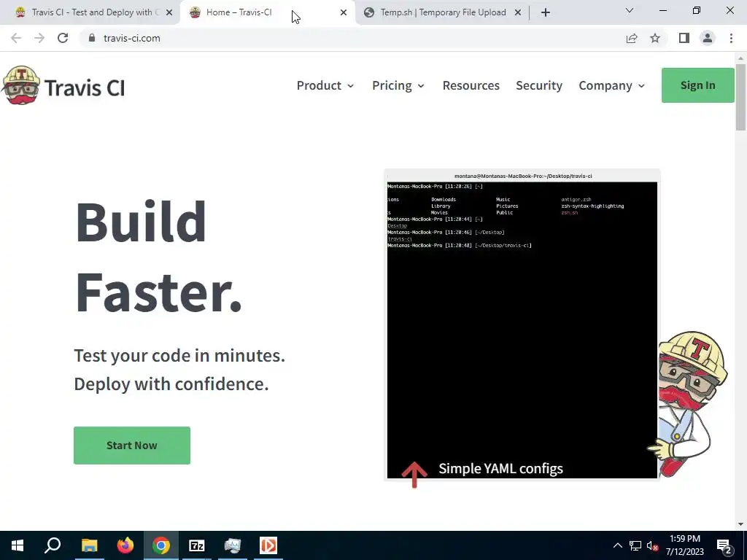Click the address bar URL field
747x560 pixels.
pyautogui.click(x=352, y=38)
